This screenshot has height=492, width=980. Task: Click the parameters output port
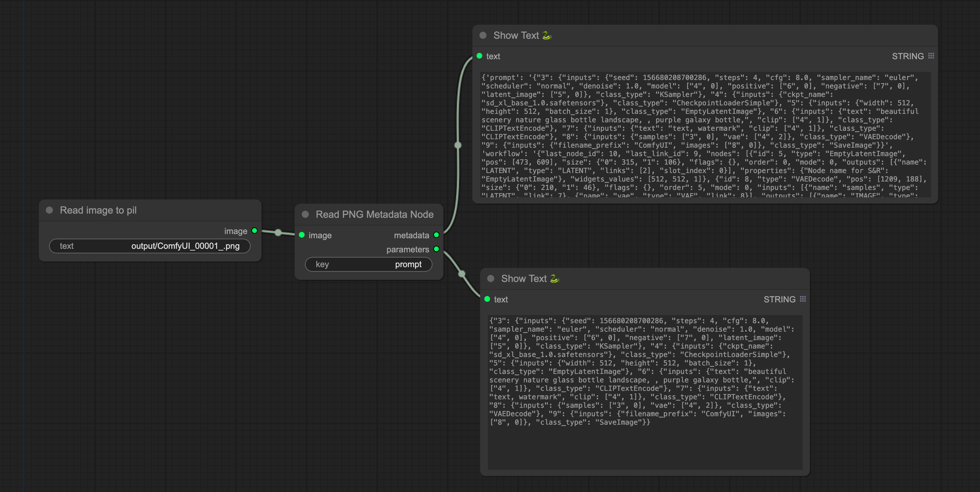click(x=436, y=249)
